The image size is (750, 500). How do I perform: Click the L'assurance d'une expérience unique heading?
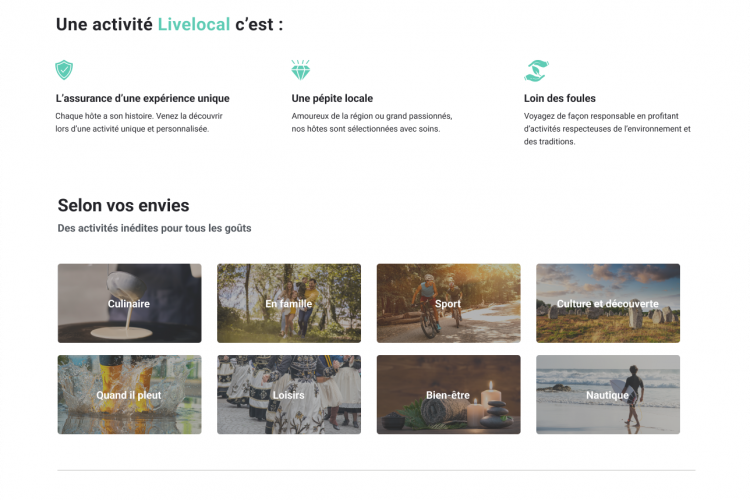[x=143, y=98]
